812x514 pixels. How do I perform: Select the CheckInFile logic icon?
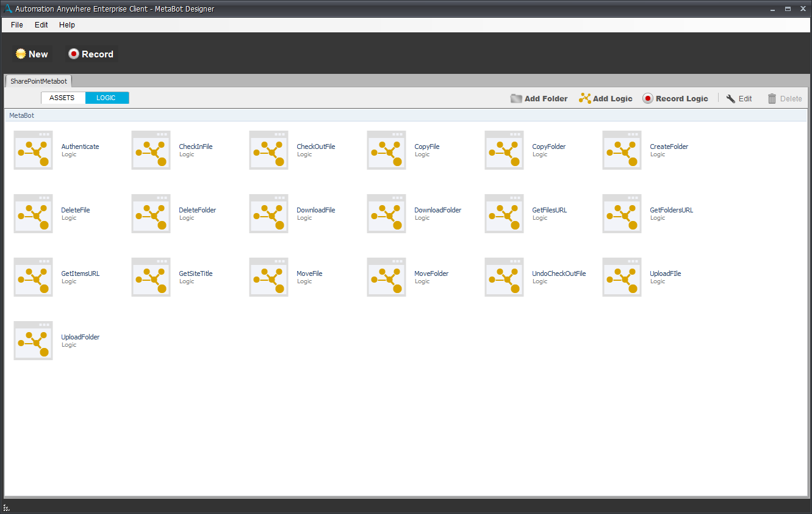(x=151, y=150)
